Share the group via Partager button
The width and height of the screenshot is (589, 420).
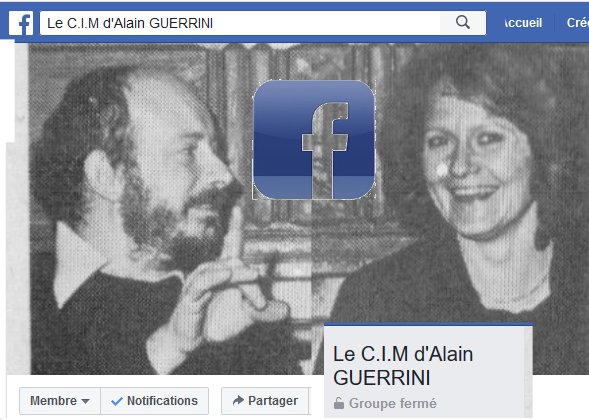click(x=265, y=401)
